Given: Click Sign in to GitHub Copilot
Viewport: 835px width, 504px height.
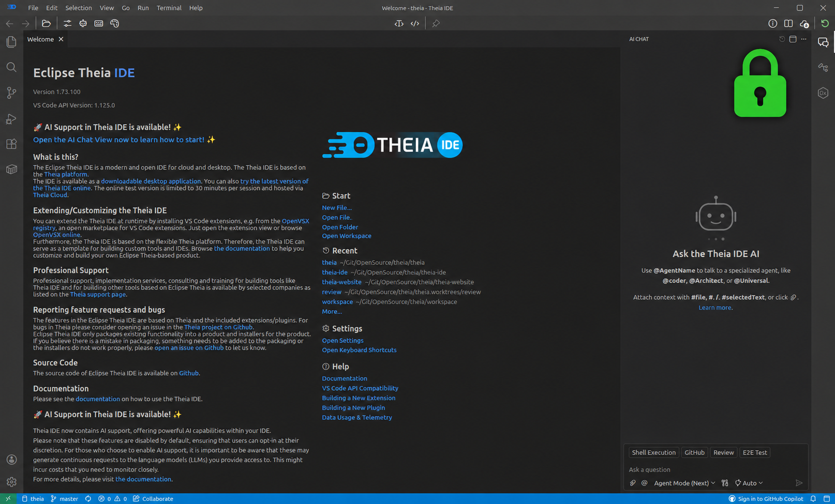Looking at the screenshot, I should [766, 499].
